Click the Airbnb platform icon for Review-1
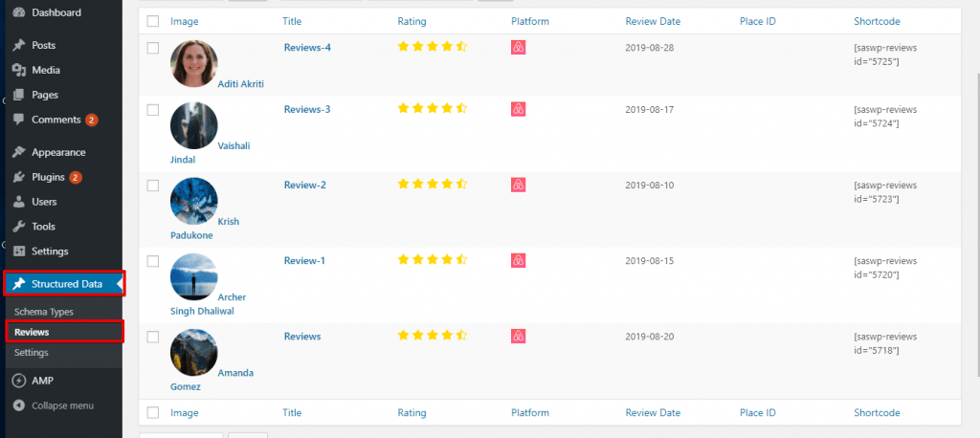The height and width of the screenshot is (438, 980). point(518,260)
